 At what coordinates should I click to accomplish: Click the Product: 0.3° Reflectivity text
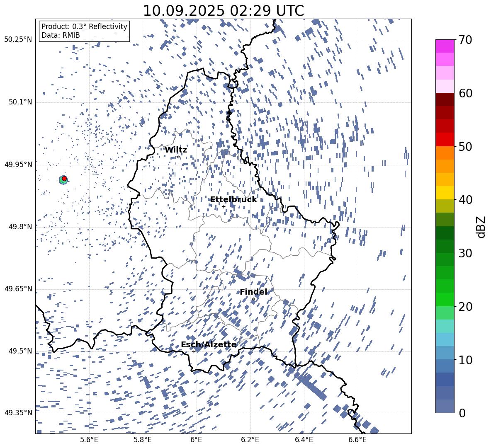click(x=84, y=26)
